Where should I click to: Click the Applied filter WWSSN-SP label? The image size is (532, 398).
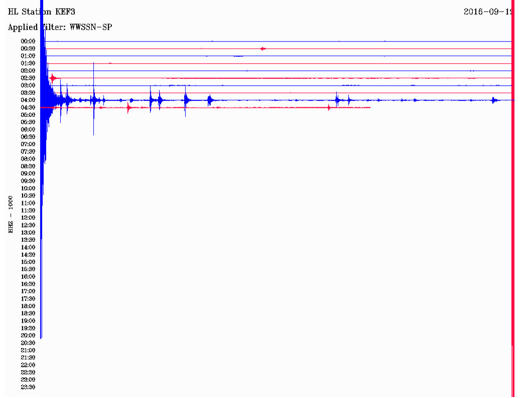[60, 27]
